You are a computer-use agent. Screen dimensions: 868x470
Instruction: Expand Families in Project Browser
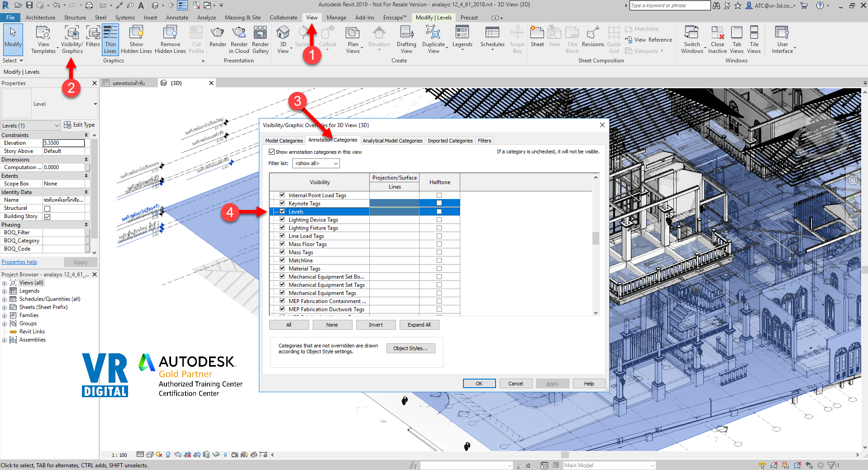coord(5,316)
